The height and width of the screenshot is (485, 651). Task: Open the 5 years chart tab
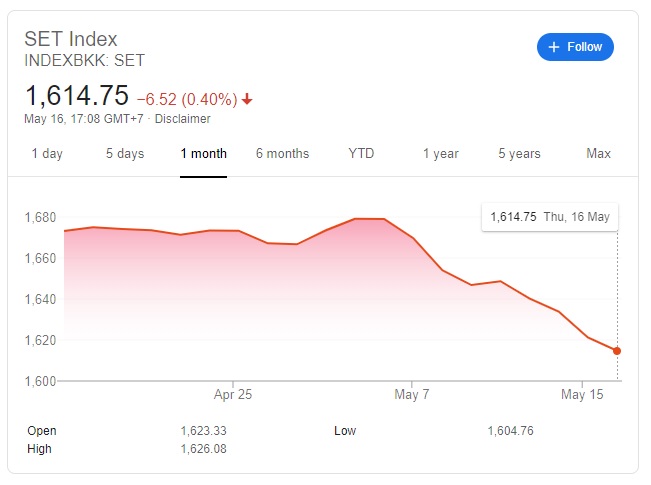coord(519,154)
